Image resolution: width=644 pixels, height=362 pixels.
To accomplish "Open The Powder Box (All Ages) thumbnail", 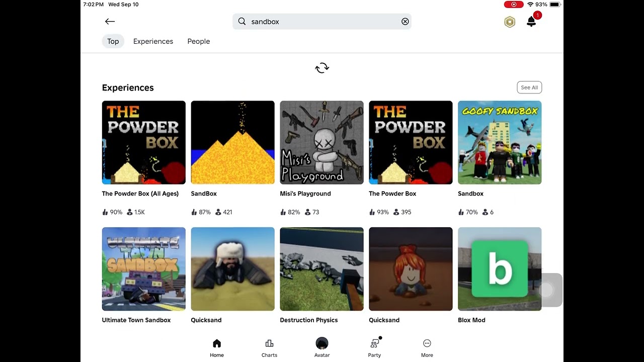I will click(x=144, y=142).
